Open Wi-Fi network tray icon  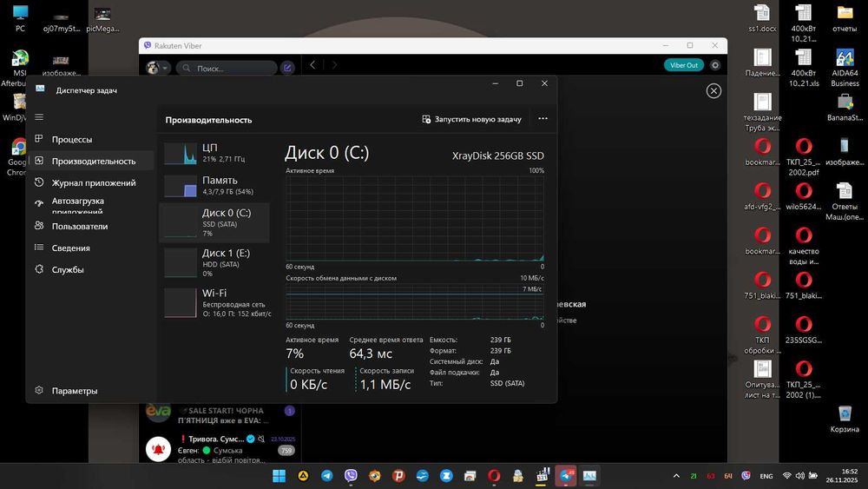[786, 476]
